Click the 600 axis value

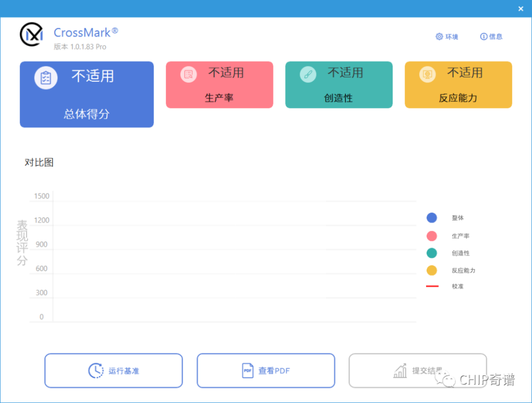point(41,268)
